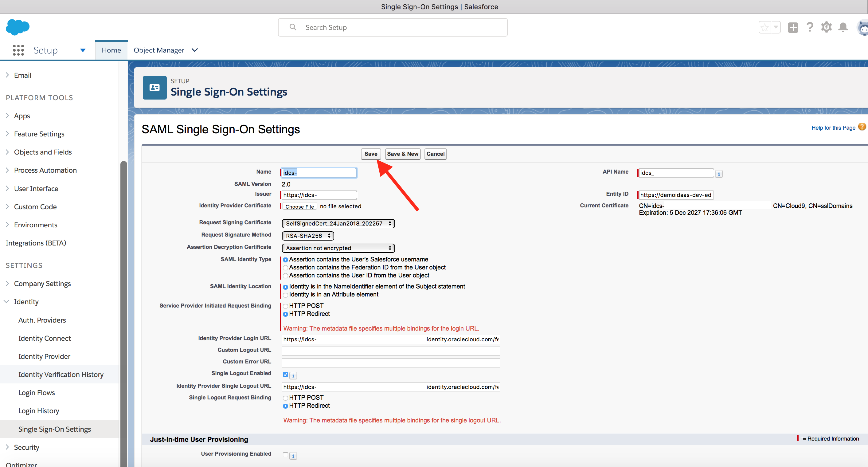Select HTTP Redirect for Request Binding

point(285,314)
